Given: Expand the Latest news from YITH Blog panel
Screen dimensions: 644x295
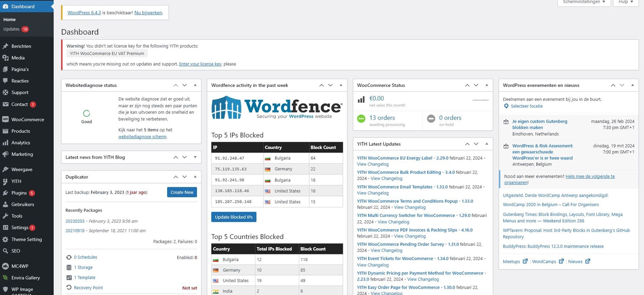Looking at the screenshot, I should point(195,157).
